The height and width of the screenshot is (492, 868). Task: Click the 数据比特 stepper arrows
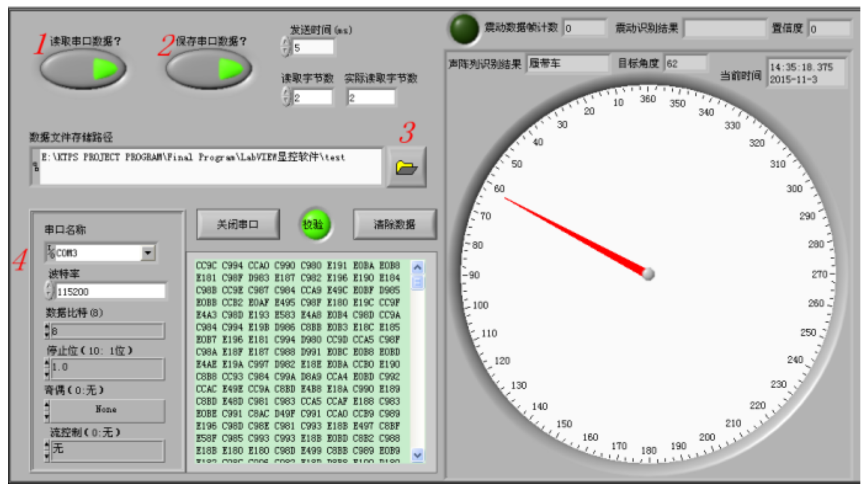point(47,330)
